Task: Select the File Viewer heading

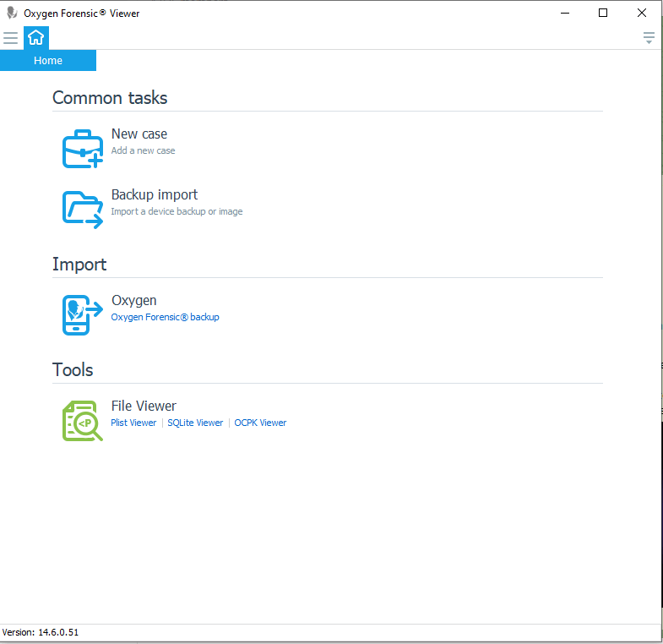Action: [x=144, y=406]
